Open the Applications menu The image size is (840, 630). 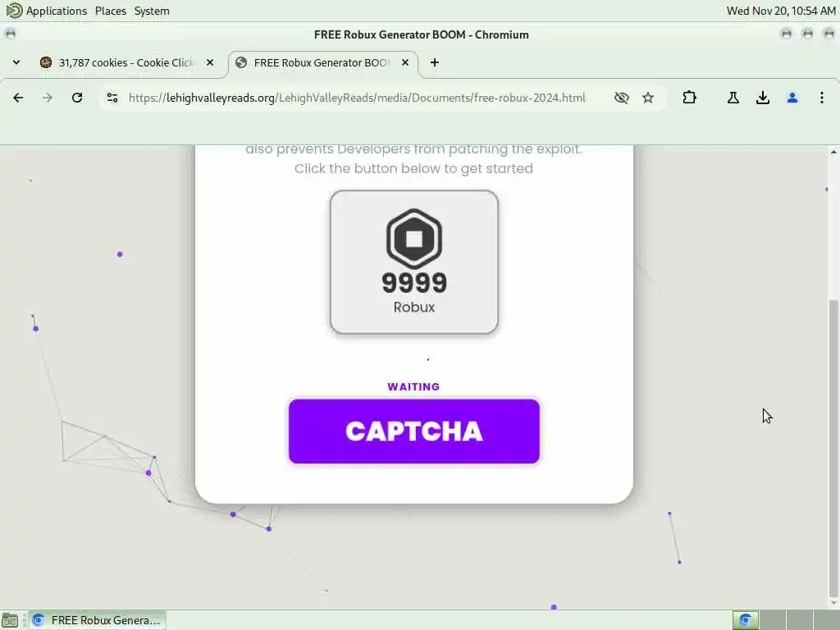(57, 11)
